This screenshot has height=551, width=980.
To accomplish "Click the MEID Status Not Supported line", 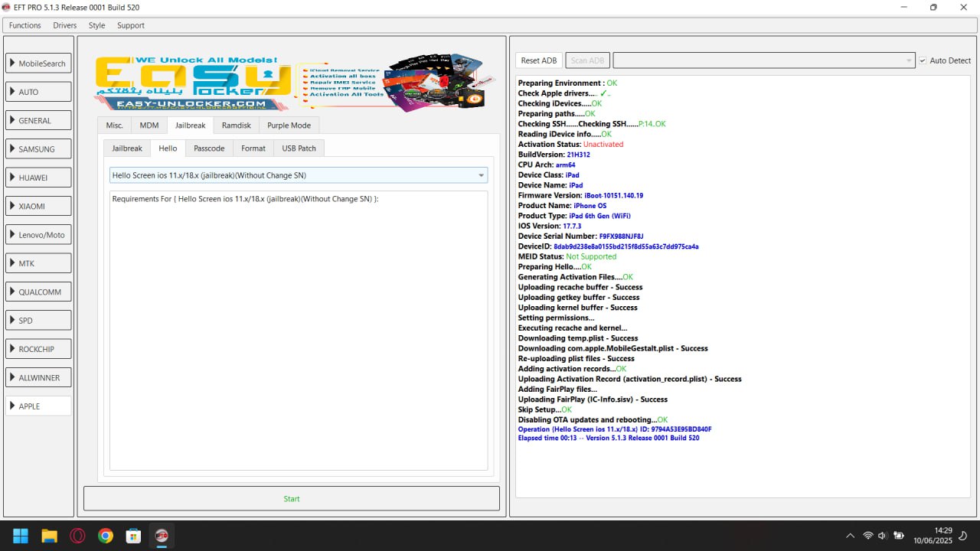I will [567, 256].
